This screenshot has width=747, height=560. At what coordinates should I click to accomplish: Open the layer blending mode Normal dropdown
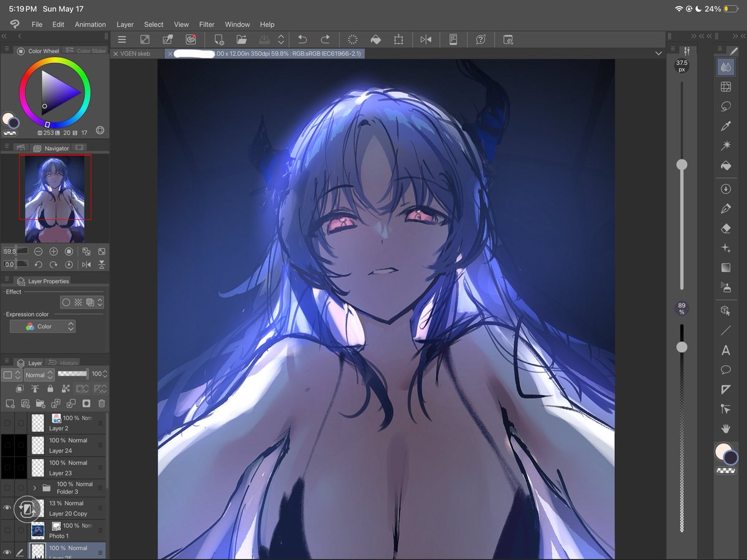click(39, 375)
